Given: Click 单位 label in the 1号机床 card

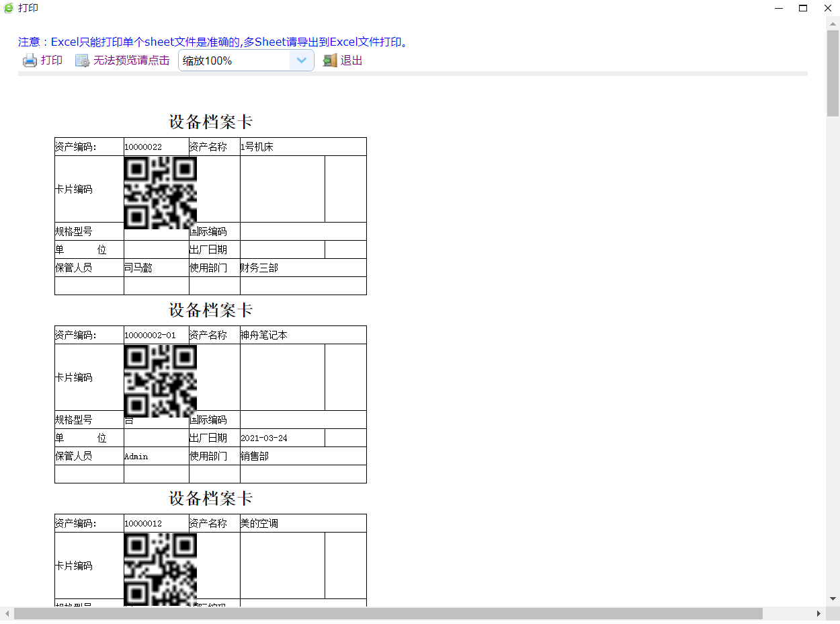Looking at the screenshot, I should [81, 249].
